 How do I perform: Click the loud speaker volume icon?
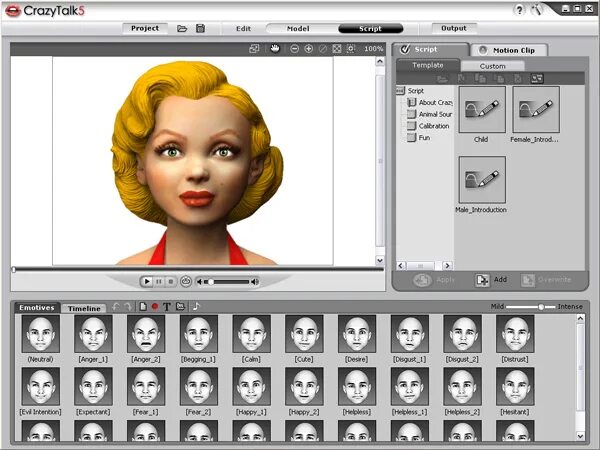pyautogui.click(x=255, y=282)
